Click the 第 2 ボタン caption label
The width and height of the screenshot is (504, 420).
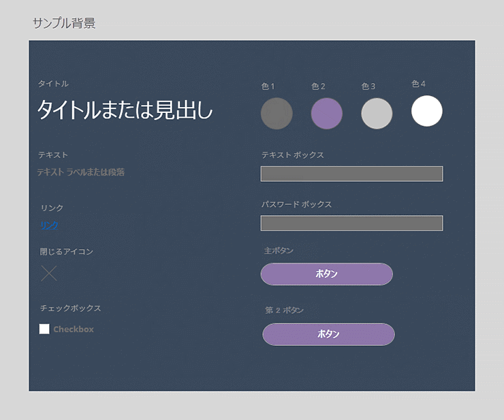click(x=284, y=310)
